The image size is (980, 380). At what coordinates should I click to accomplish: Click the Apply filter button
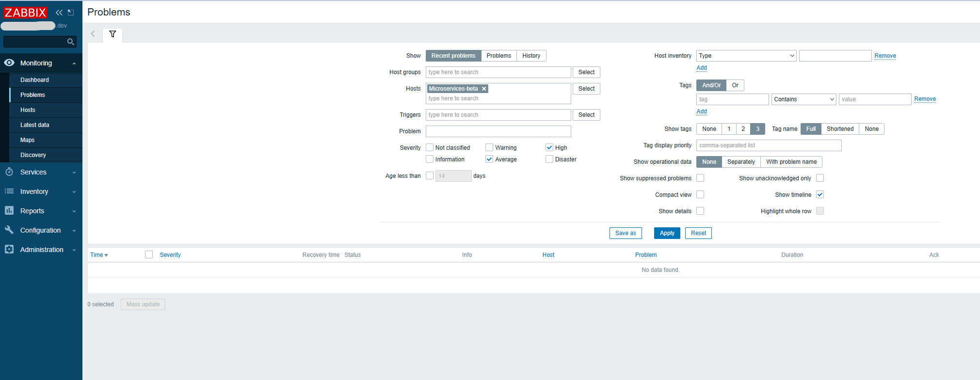point(667,233)
